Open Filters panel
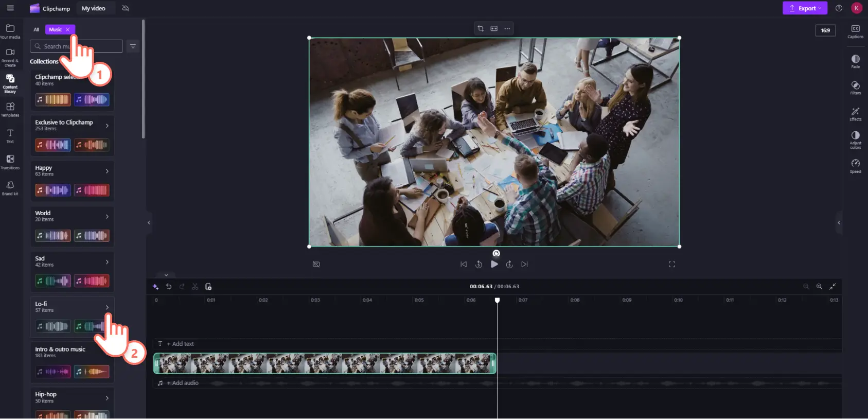 tap(855, 88)
